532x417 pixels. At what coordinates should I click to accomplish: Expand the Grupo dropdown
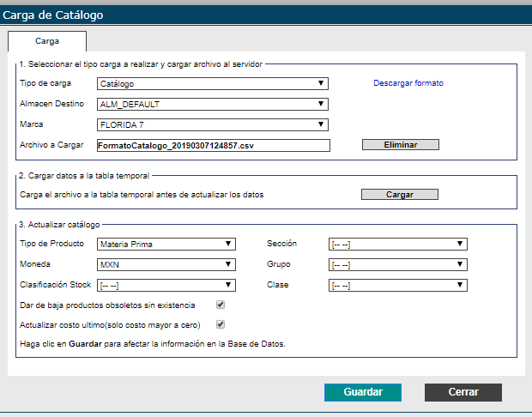tap(397, 265)
